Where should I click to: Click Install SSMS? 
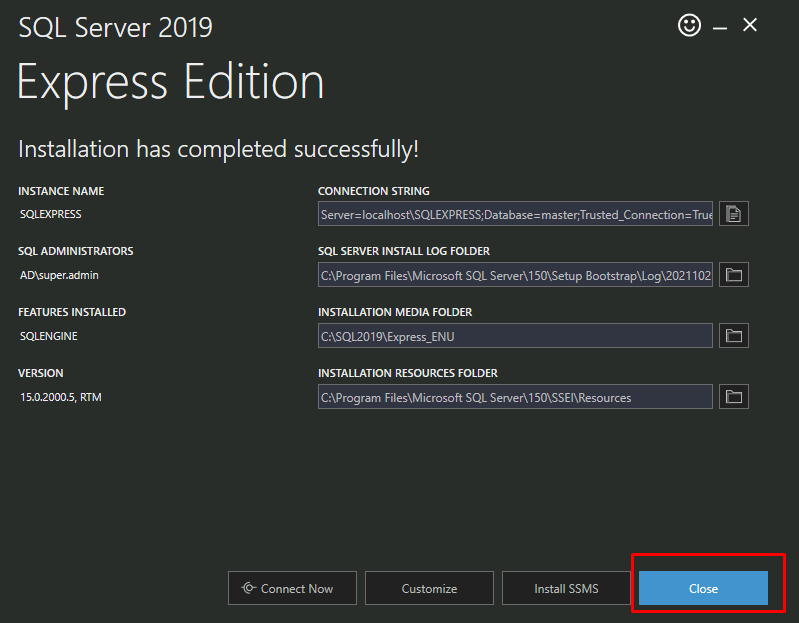point(566,589)
